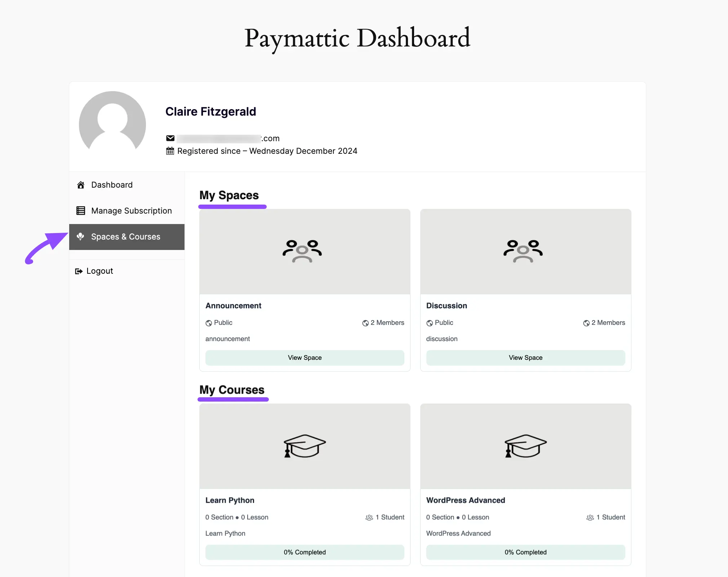This screenshot has width=728, height=577.
Task: Click the Logout arrow icon
Action: click(79, 271)
